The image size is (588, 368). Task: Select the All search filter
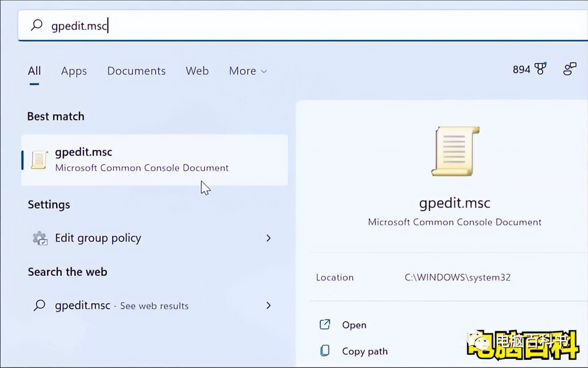pyautogui.click(x=34, y=71)
